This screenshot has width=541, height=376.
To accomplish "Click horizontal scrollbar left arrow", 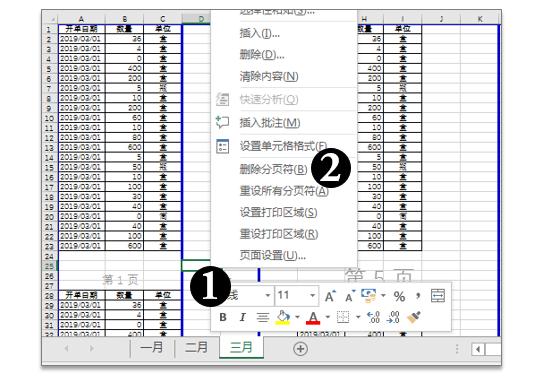I will 478,349.
